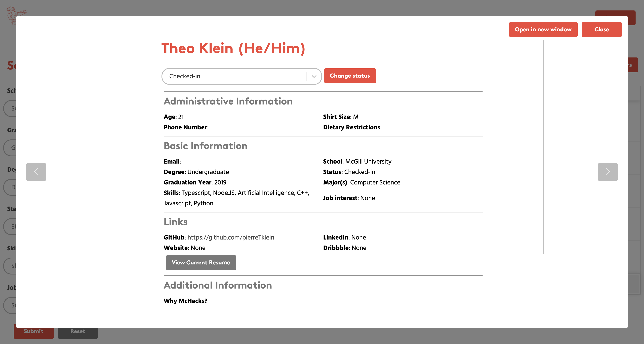Click the Links section heading
Viewport: 644px width, 344px height.
coord(176,222)
